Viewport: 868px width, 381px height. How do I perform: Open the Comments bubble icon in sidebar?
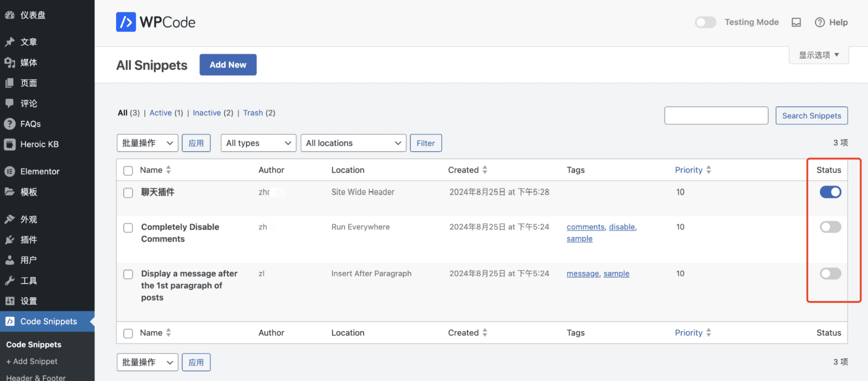point(9,103)
